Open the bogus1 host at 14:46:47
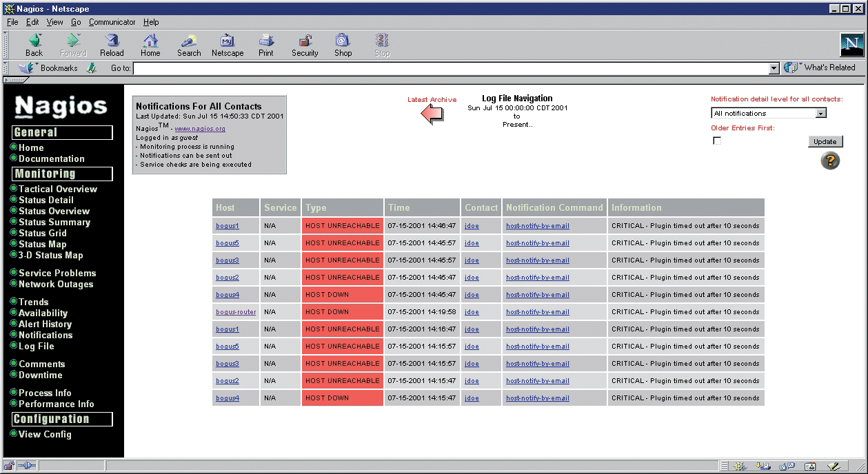 click(228, 226)
